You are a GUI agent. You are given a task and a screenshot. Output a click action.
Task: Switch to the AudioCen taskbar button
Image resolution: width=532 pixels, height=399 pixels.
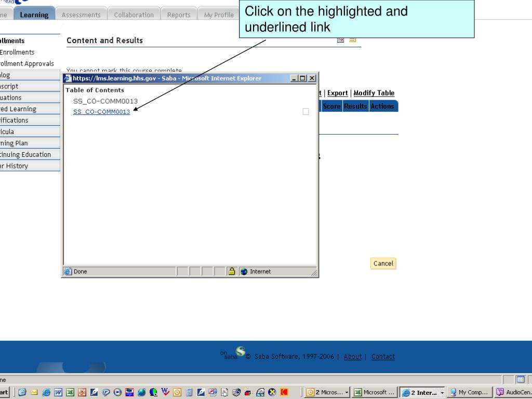pyautogui.click(x=513, y=392)
